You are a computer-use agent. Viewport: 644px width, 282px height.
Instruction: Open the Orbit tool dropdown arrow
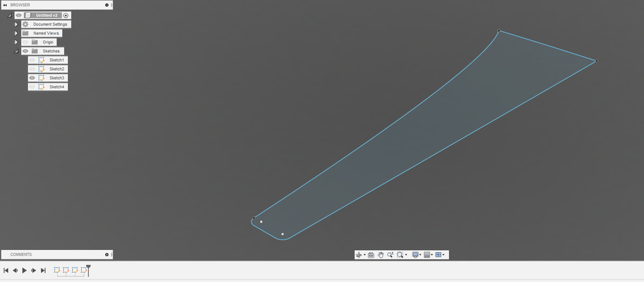tap(364, 255)
